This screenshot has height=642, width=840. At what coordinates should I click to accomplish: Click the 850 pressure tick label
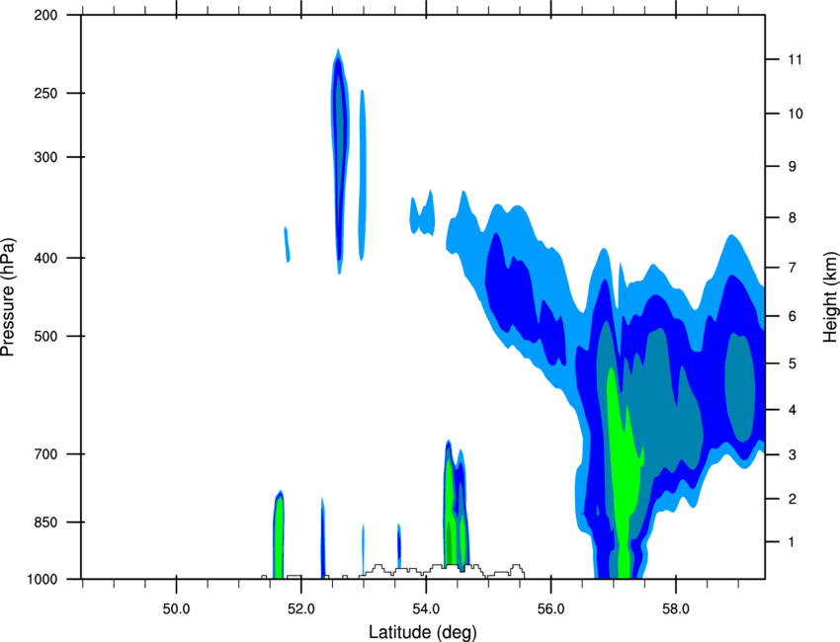(45, 522)
